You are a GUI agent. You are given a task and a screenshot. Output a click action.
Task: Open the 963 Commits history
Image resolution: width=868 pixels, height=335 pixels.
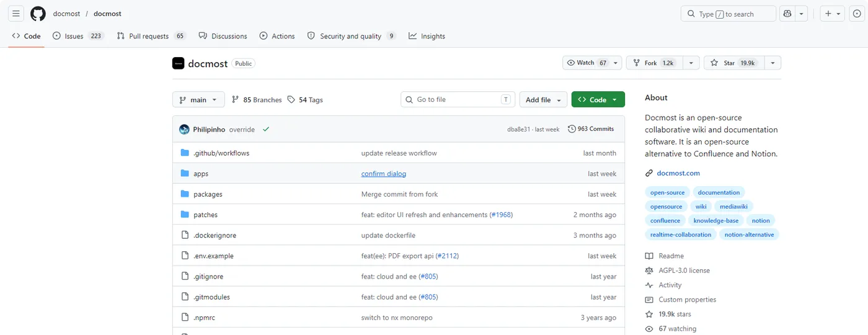(x=591, y=129)
